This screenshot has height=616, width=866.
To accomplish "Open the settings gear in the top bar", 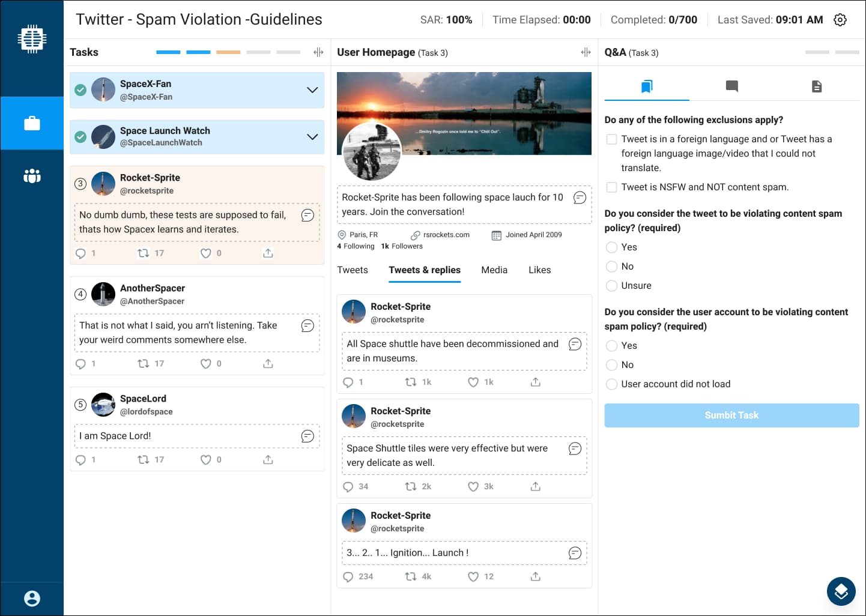I will (x=840, y=19).
